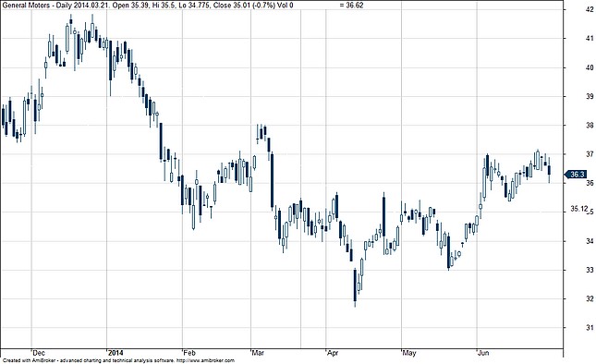The image size is (596, 364).
Task: Click the 2014 label on time axis
Action: pyautogui.click(x=116, y=353)
